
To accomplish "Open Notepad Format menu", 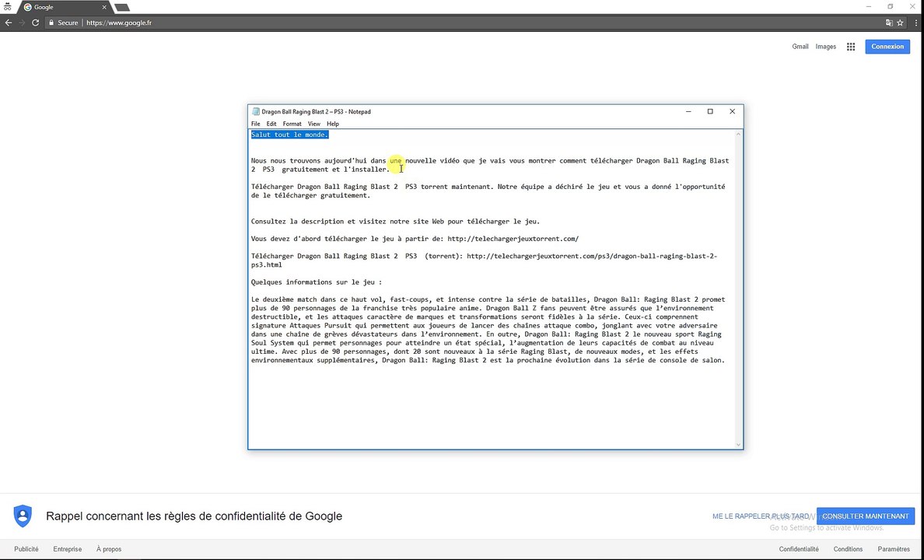I will [292, 124].
